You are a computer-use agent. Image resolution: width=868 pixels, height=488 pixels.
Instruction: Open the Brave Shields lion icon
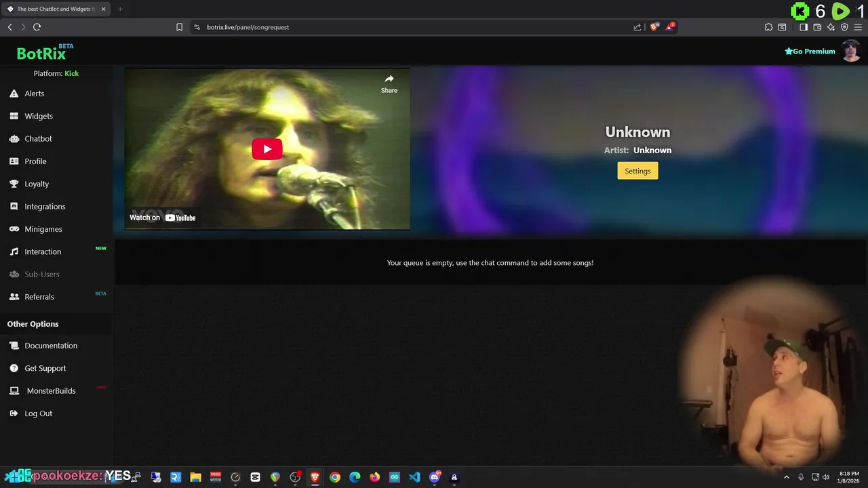click(x=654, y=27)
